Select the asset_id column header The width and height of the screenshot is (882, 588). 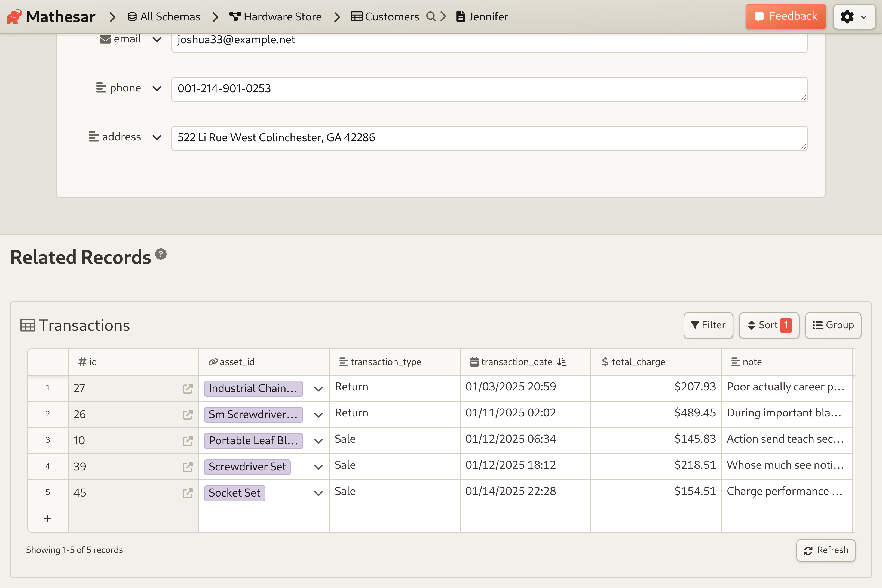pyautogui.click(x=264, y=362)
